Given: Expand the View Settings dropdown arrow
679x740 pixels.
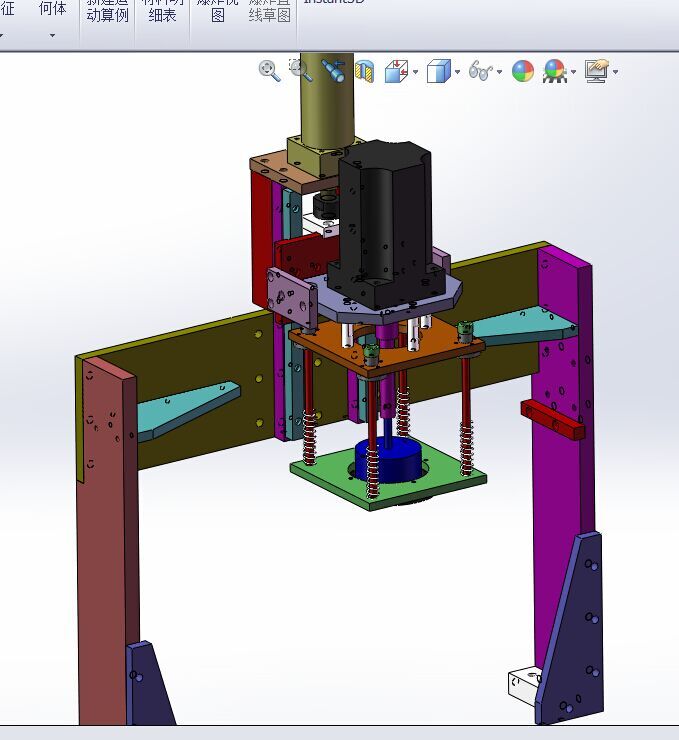Looking at the screenshot, I should (615, 72).
